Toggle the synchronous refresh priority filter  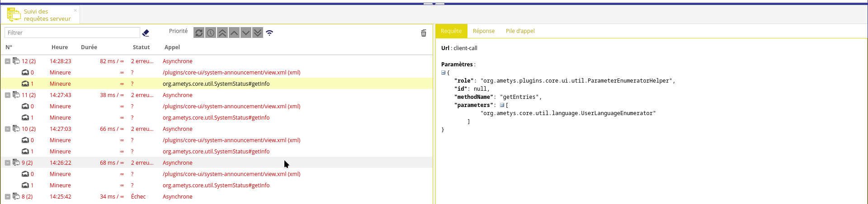click(x=199, y=33)
